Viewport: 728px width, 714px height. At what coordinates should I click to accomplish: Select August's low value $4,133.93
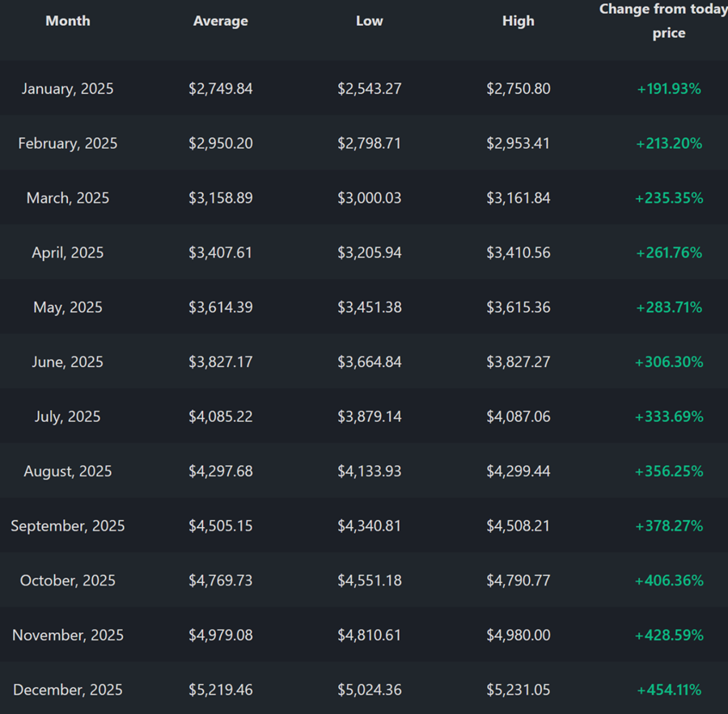[369, 471]
